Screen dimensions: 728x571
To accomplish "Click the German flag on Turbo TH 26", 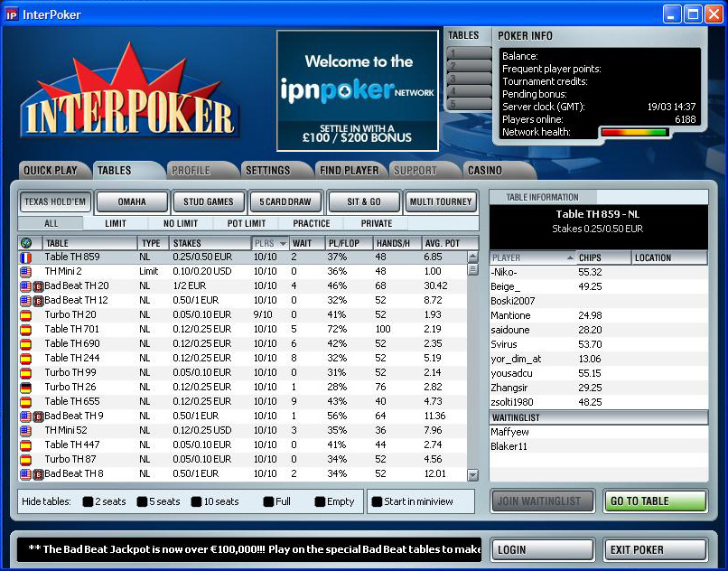I will (x=25, y=387).
